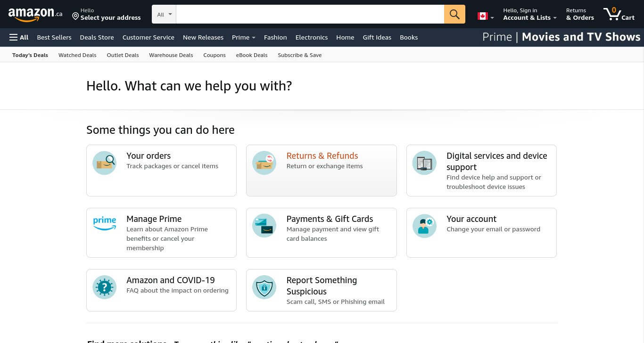This screenshot has height=343, width=644.
Task: Click the Payments & Gift Cards icon
Action: 264,226
